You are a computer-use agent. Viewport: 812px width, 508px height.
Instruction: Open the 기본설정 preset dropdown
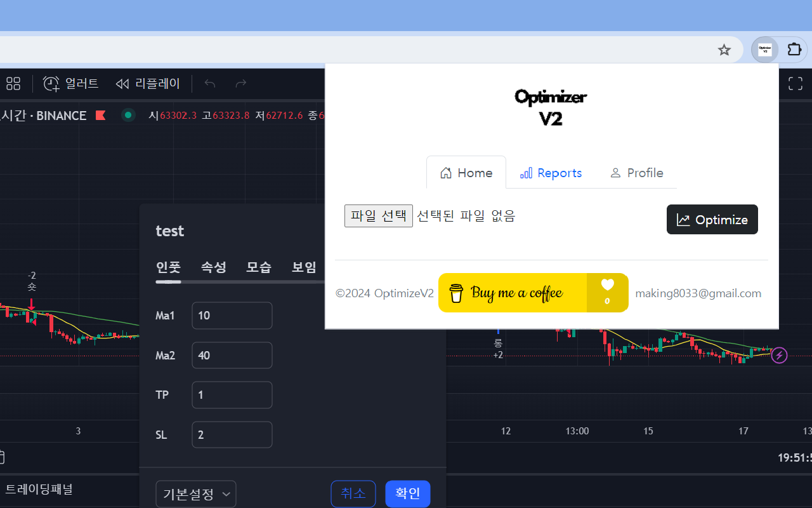195,493
